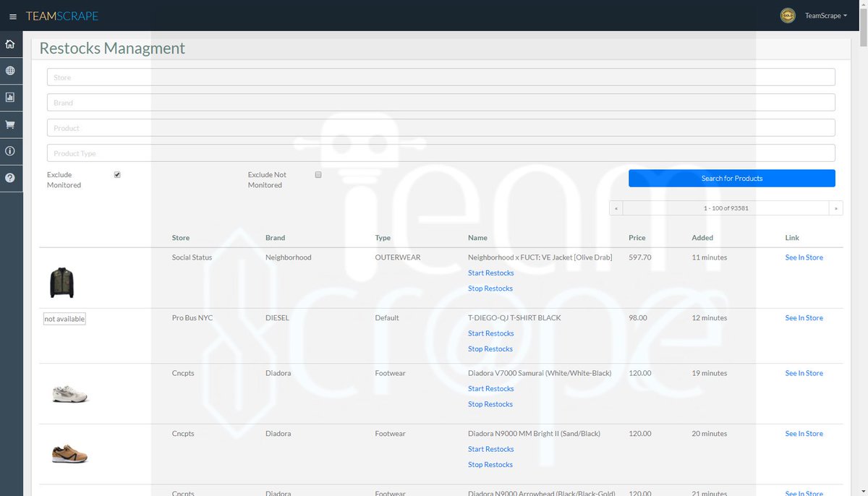Image resolution: width=868 pixels, height=496 pixels.
Task: Select the 'Social Status' store cell
Action: (x=192, y=257)
